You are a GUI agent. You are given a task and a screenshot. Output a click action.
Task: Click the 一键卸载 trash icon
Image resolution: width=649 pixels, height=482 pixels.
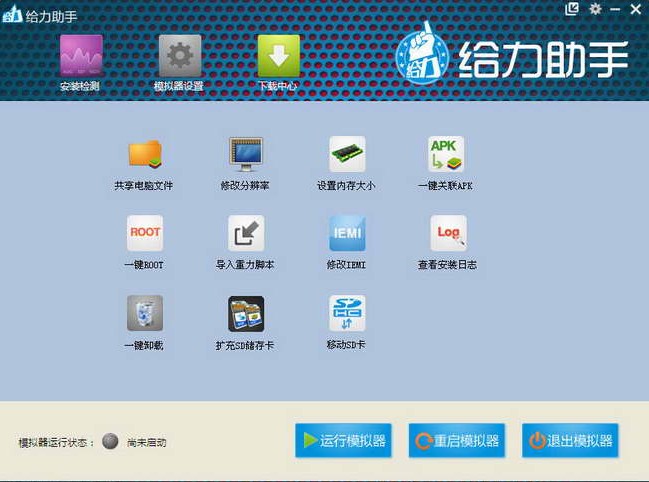coord(144,313)
